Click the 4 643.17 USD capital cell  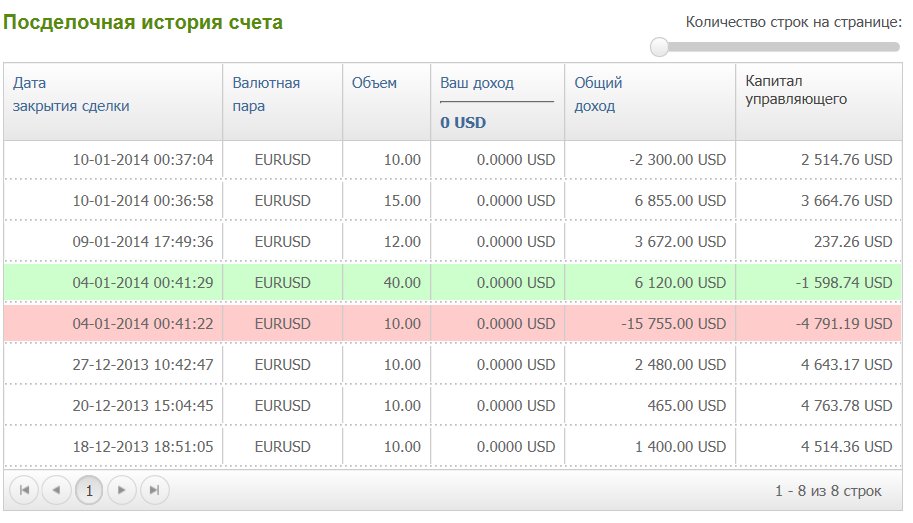[846, 365]
